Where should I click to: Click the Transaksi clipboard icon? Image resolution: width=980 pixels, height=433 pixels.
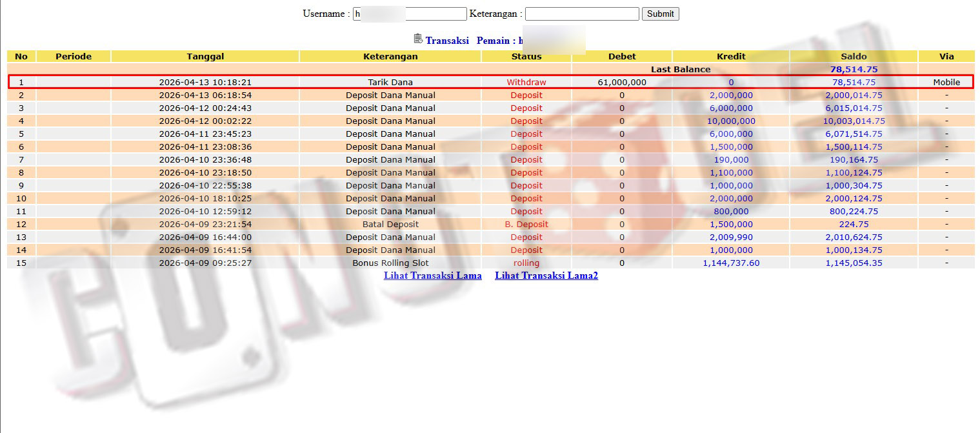(418, 39)
